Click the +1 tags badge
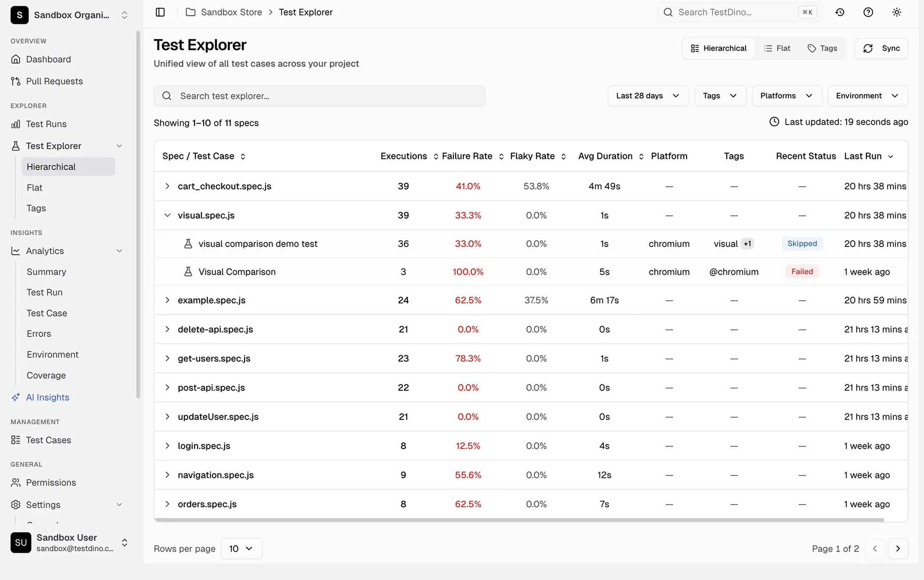This screenshot has height=580, width=924. point(748,244)
